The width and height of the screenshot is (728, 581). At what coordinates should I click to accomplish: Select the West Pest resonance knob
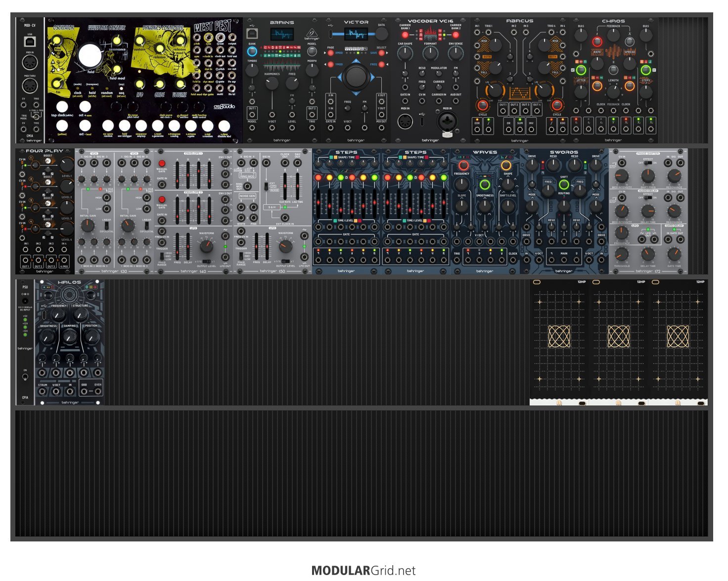pos(117,41)
